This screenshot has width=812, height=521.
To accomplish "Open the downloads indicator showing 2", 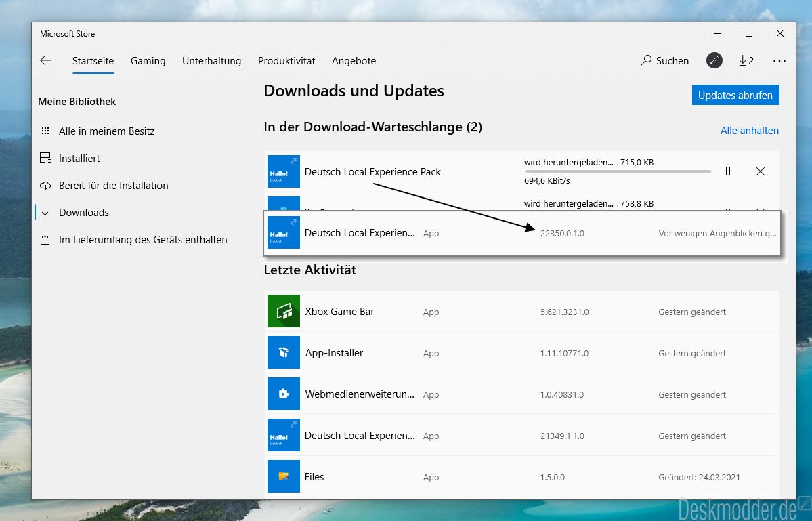I will [x=746, y=60].
